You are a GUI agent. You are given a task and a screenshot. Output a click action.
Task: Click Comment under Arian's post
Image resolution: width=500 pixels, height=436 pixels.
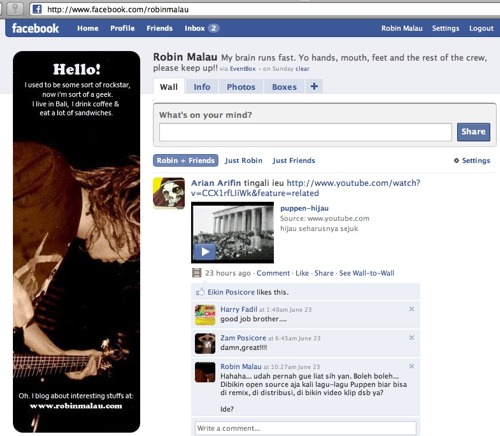tap(273, 273)
